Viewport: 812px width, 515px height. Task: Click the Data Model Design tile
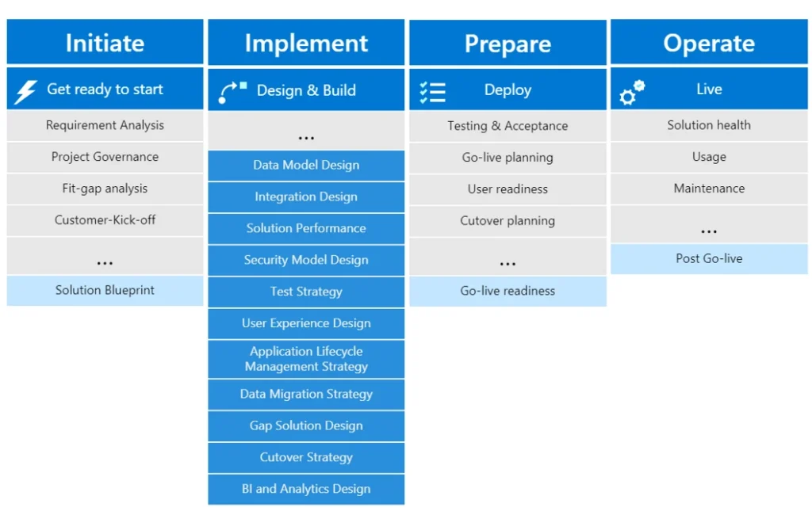coord(306,166)
